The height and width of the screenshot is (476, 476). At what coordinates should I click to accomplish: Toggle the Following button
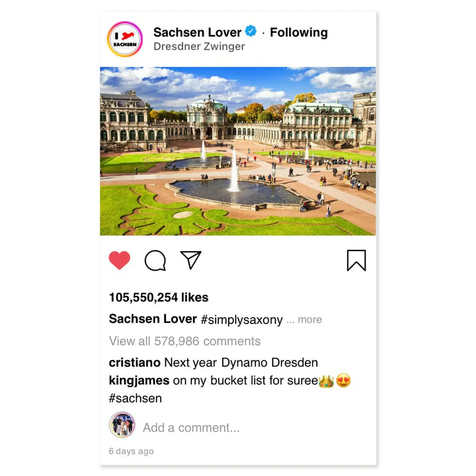coord(299,32)
